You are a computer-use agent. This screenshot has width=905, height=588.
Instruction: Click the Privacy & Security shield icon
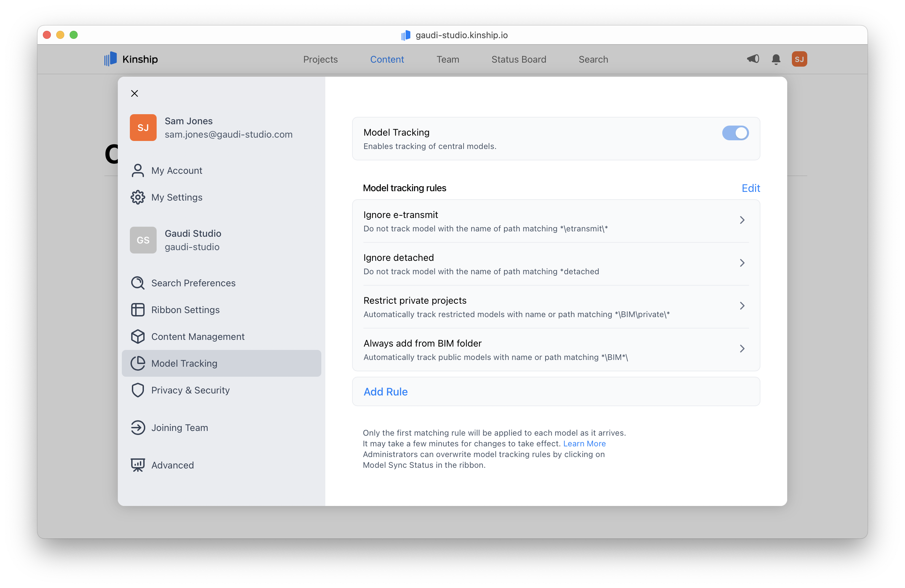[x=138, y=390]
